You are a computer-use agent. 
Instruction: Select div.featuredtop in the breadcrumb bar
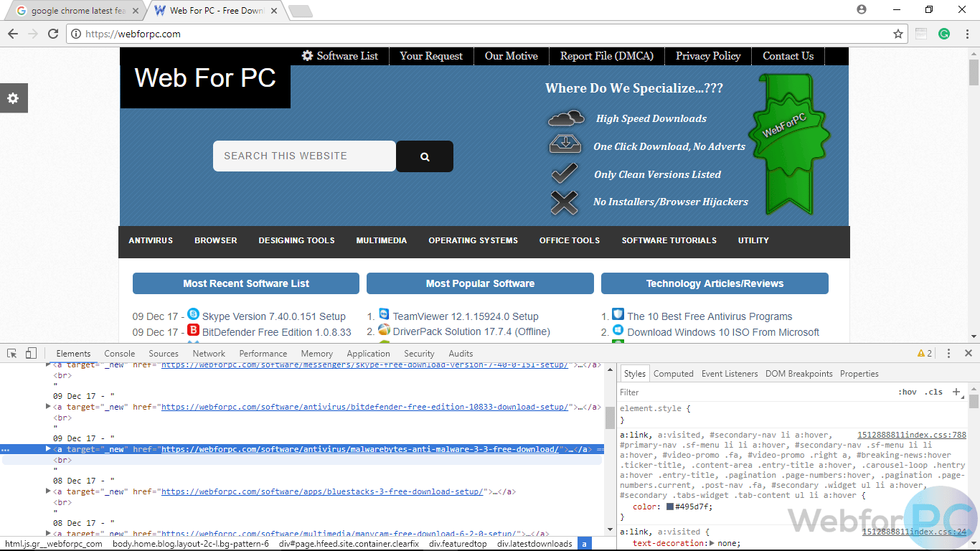coord(458,544)
